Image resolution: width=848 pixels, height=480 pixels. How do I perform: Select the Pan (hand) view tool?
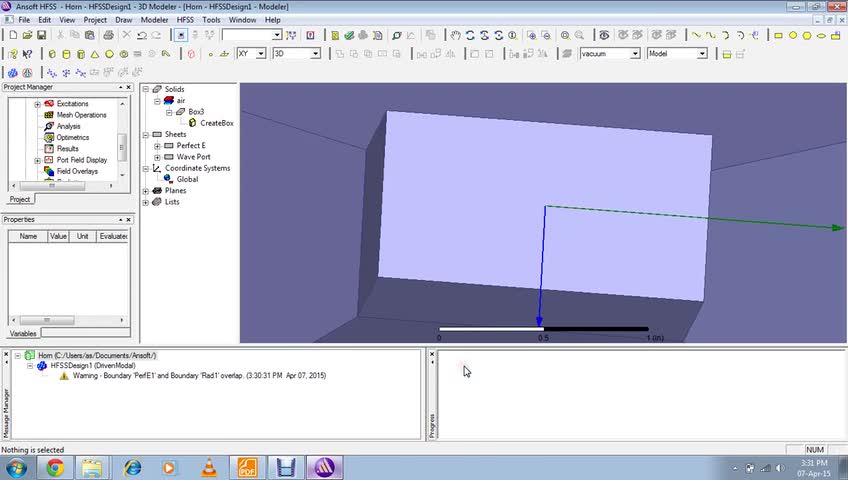coord(456,35)
